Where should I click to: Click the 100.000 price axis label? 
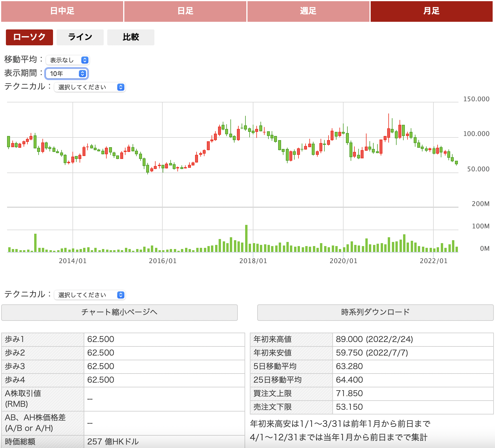coord(476,134)
